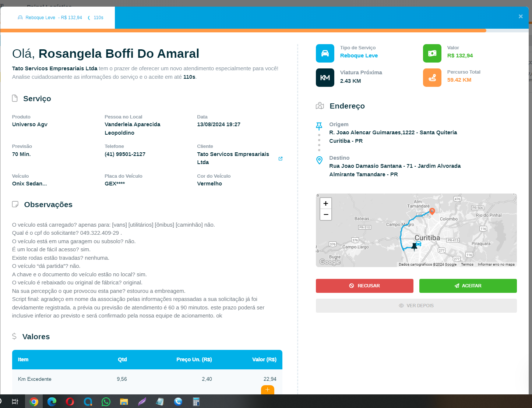Click the VER DEPOIS button

point(416,306)
